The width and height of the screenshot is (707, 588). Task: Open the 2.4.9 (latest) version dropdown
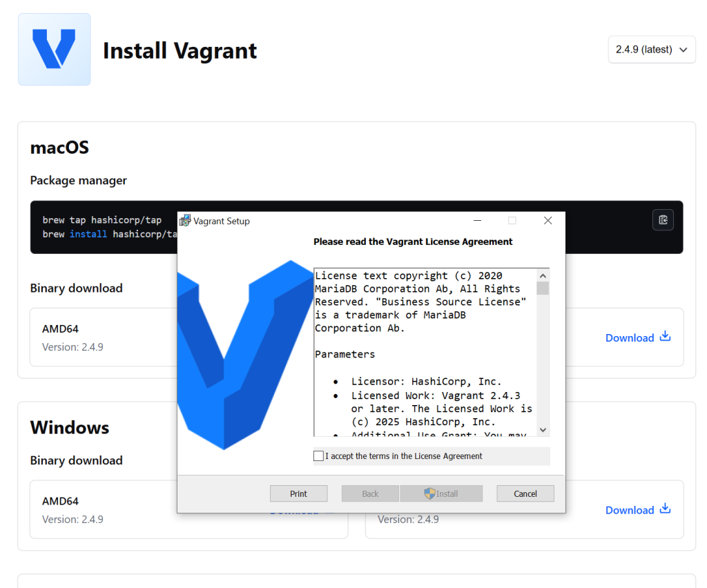pos(651,50)
